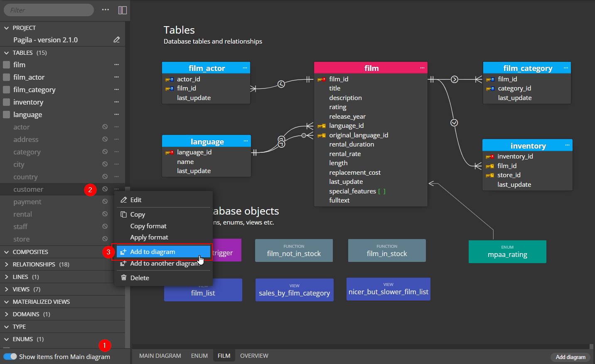Click hidden-state icon beside actor
595x364 pixels.
105,127
